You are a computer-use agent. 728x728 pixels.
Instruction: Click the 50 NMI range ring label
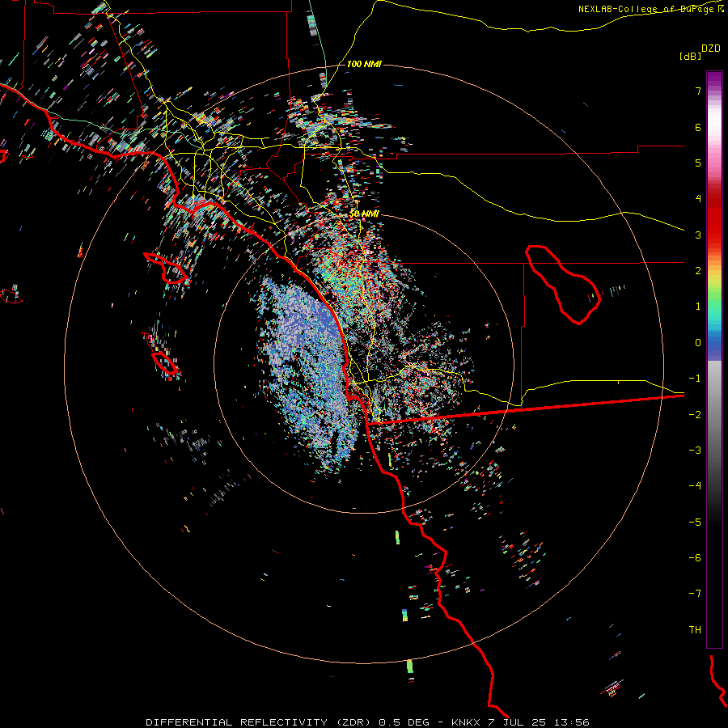coord(365,214)
